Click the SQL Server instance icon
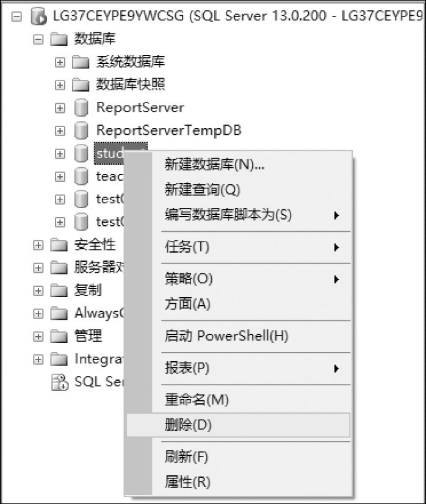The width and height of the screenshot is (426, 504). [x=38, y=16]
